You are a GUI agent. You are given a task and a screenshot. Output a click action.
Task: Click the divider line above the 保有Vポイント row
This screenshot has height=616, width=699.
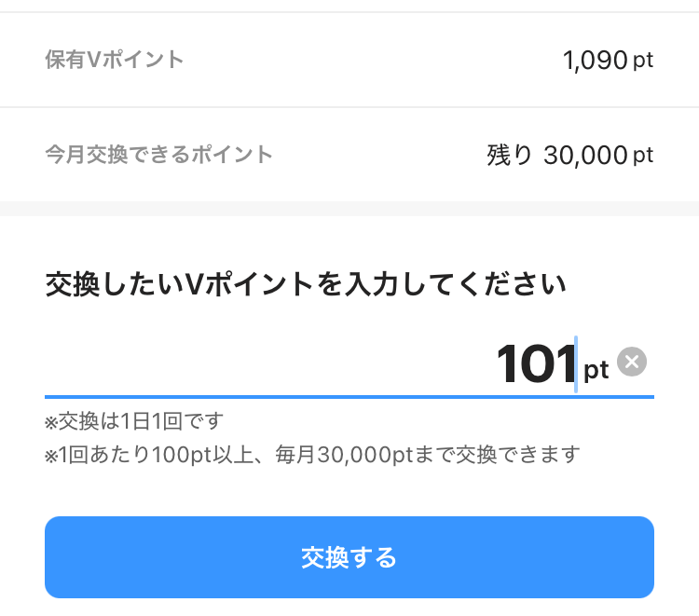[349, 12]
